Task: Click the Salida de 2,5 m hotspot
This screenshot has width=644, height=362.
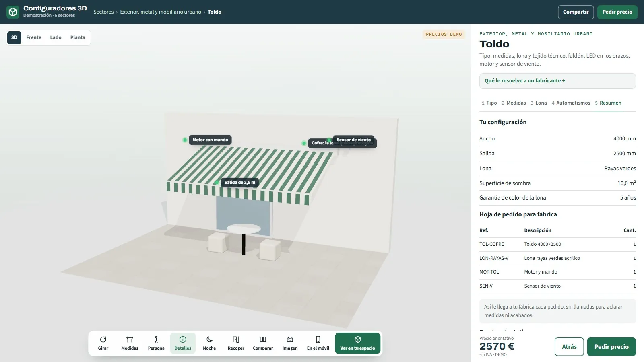Action: 239,182
